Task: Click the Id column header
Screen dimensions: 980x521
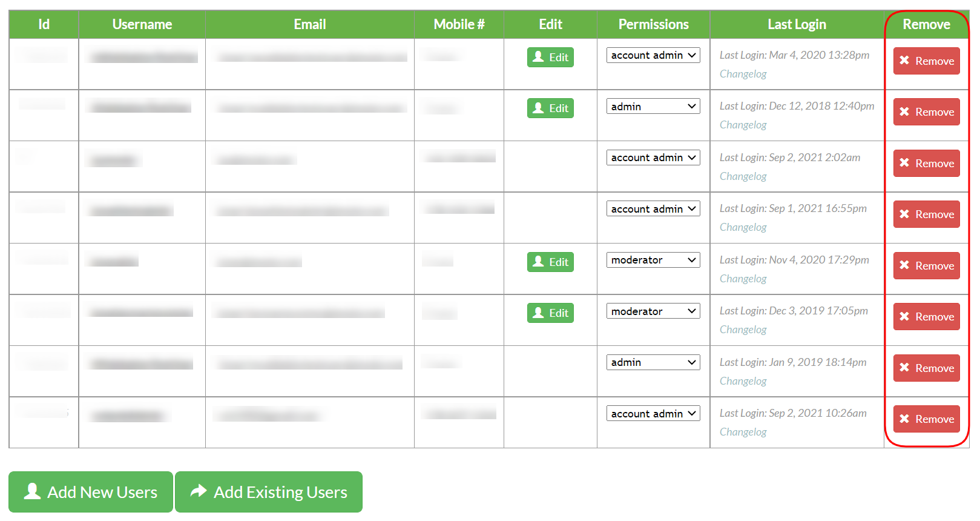Action: click(x=44, y=24)
